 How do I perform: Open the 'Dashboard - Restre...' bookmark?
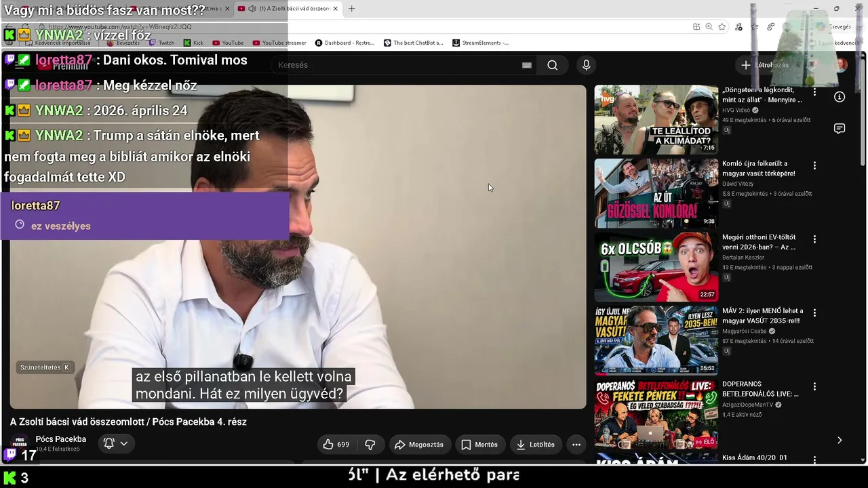tap(344, 43)
